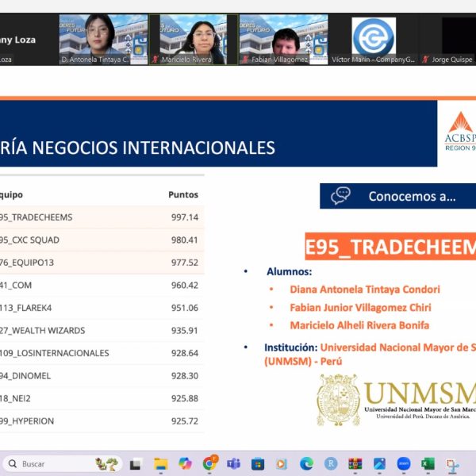Click the chat bubbles icon beside Conocemos a
The width and height of the screenshot is (476, 476).
(x=340, y=196)
